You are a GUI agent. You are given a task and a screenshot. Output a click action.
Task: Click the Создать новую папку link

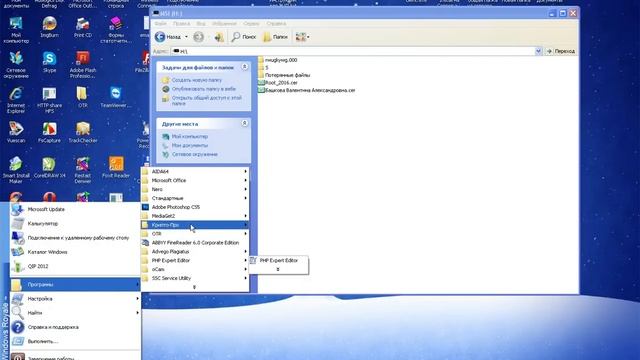tap(196, 80)
